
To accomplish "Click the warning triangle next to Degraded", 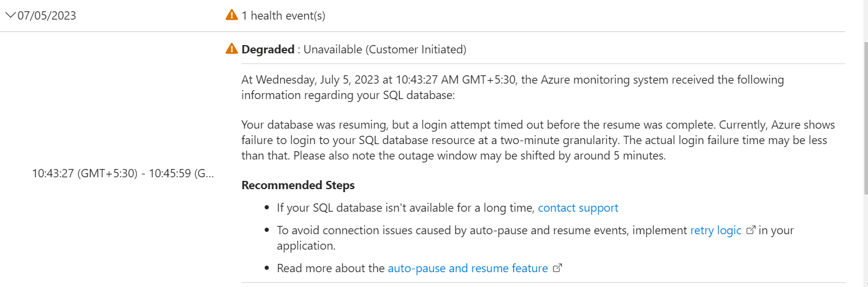I will tap(232, 49).
